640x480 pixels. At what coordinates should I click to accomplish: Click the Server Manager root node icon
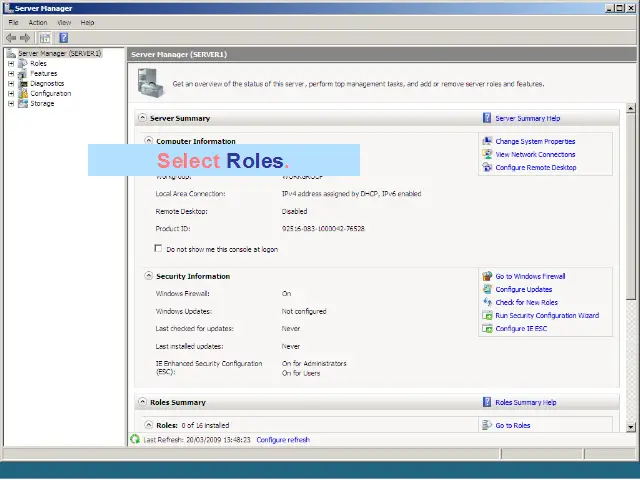coord(11,53)
